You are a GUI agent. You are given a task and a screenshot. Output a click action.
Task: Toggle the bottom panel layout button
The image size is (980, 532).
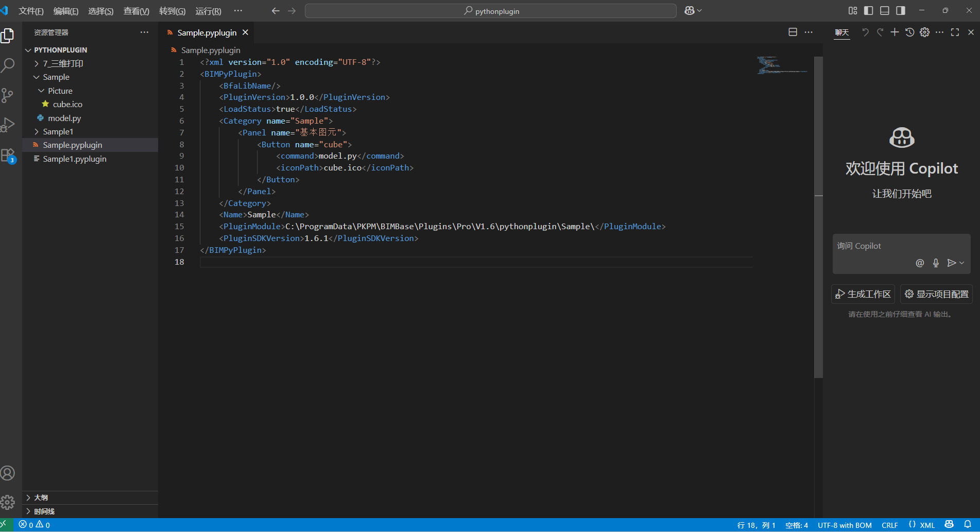885,11
